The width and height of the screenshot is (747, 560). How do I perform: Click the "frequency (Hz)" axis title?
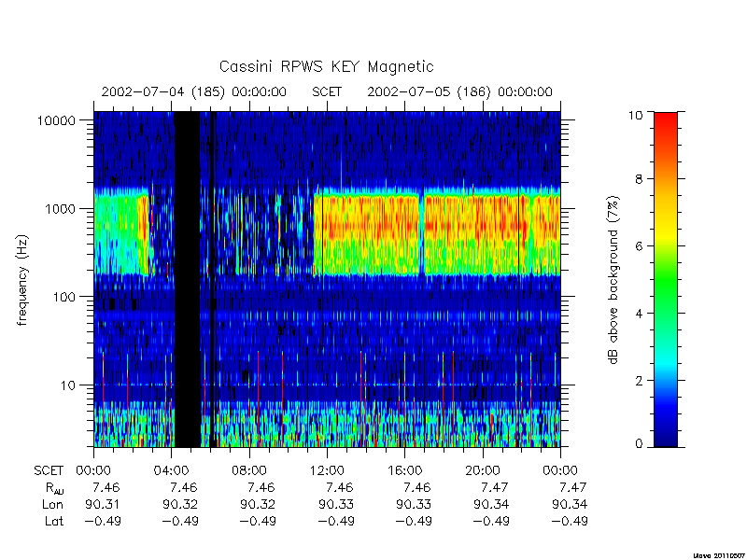22,281
